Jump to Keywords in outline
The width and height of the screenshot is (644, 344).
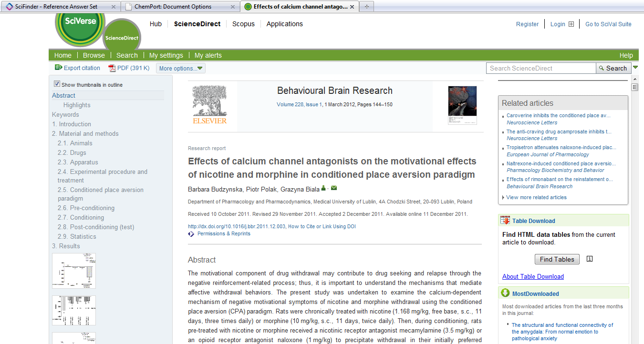[x=65, y=114]
